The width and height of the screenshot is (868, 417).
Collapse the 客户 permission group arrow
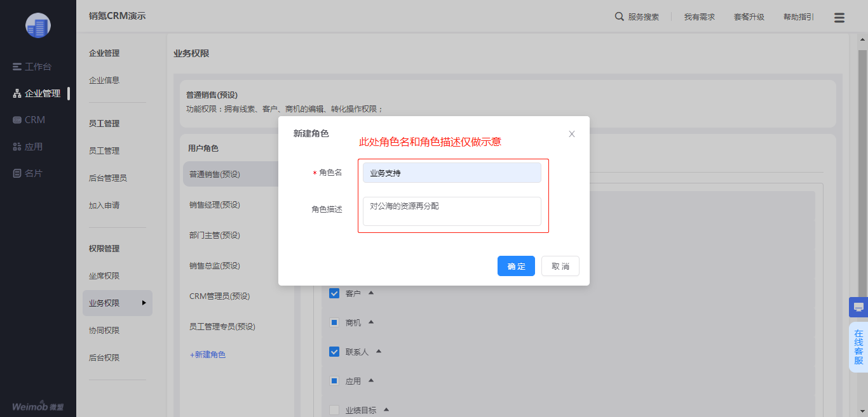371,293
